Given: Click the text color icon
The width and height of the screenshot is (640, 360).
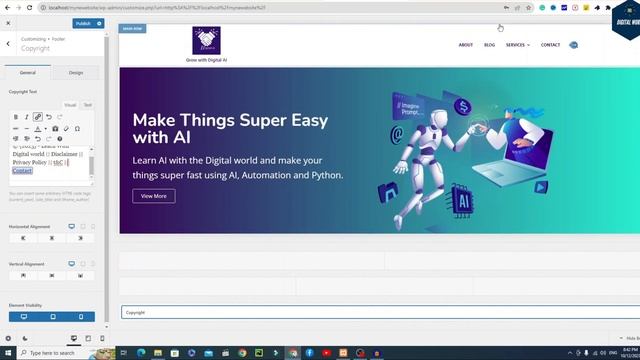Looking at the screenshot, I should [38, 129].
